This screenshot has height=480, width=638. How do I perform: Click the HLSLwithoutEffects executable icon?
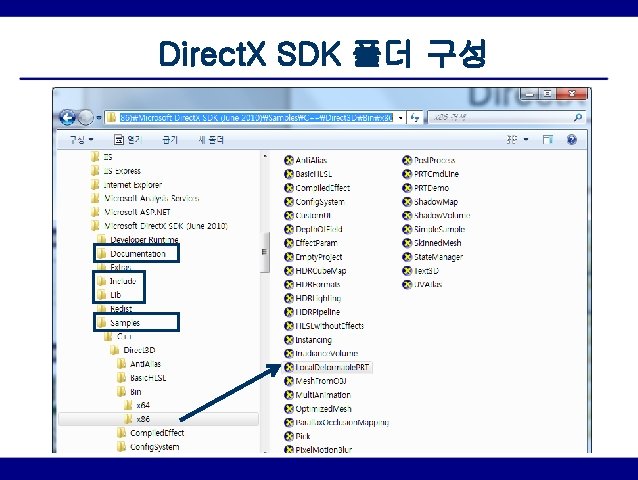pyautogui.click(x=289, y=326)
